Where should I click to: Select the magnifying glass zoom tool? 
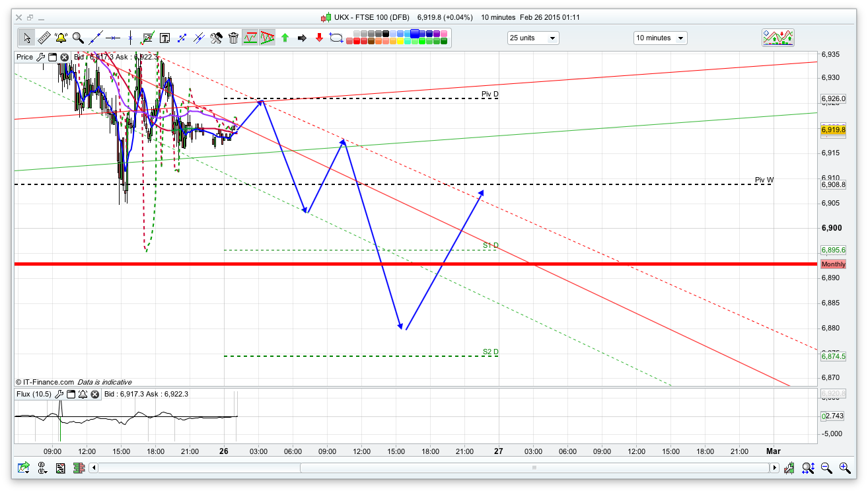tap(78, 38)
